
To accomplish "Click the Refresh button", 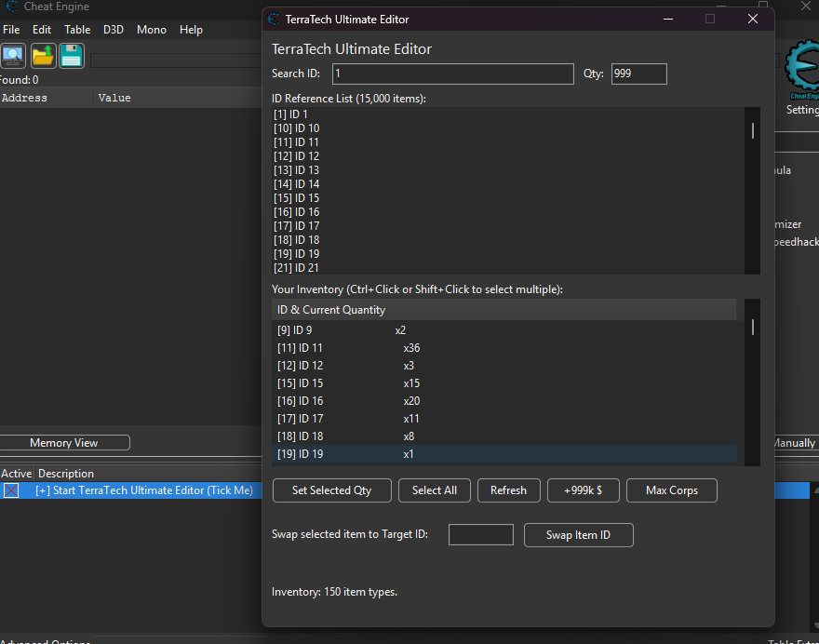I will click(508, 490).
